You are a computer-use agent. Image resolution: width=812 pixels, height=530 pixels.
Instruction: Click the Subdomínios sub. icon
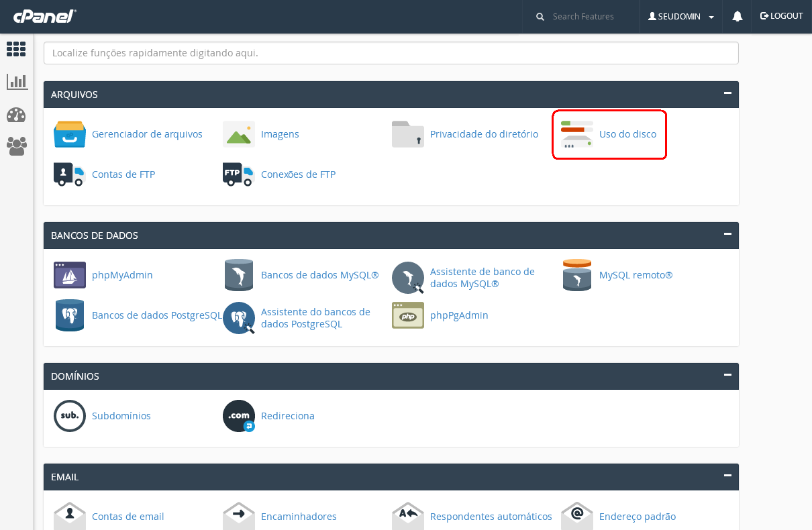tap(70, 416)
